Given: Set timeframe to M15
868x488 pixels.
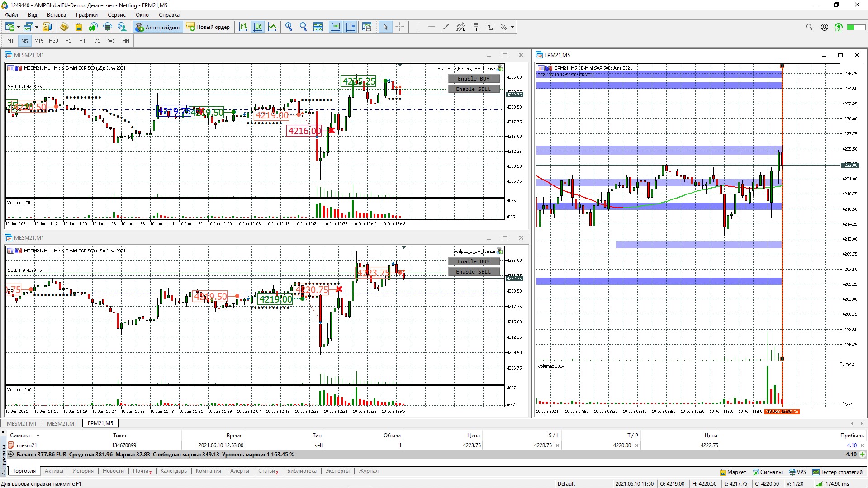Looking at the screenshot, I should 39,41.
